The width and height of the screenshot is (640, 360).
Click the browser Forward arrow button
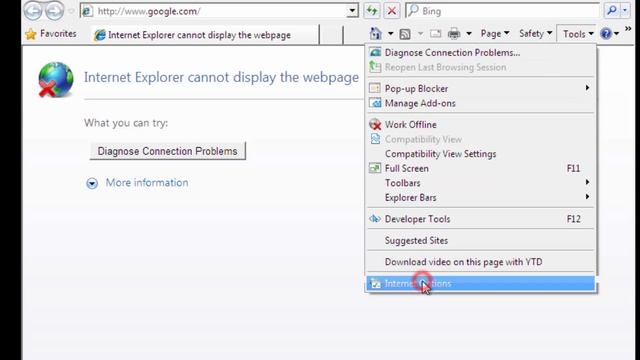[55, 11]
